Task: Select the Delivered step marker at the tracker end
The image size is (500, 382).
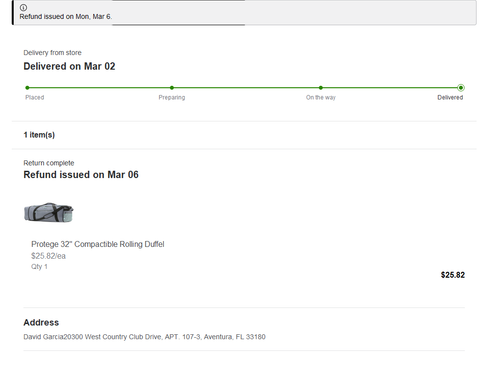Action: 461,88
